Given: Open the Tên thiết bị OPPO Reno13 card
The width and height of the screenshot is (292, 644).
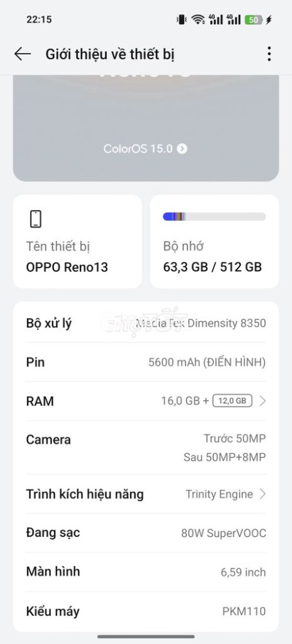Looking at the screenshot, I should pos(78,241).
